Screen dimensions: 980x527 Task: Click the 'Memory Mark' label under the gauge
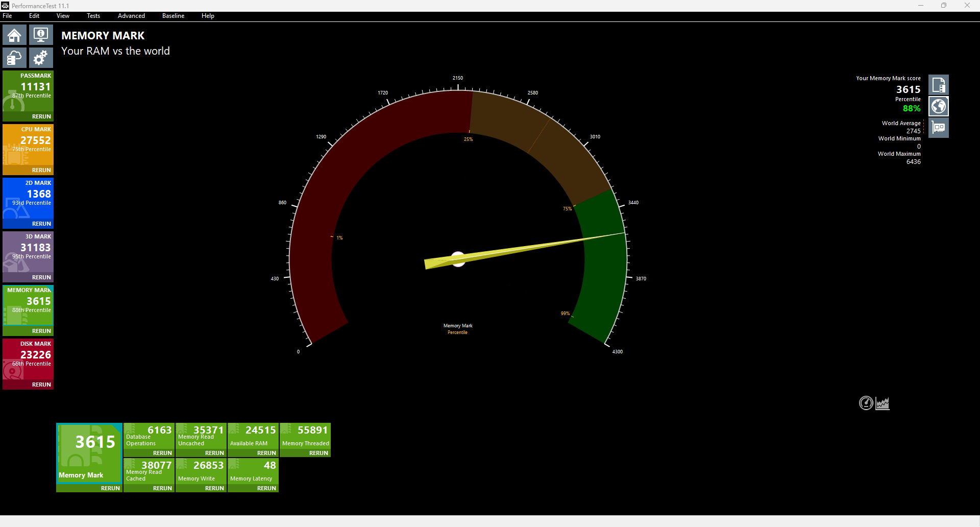(x=458, y=326)
